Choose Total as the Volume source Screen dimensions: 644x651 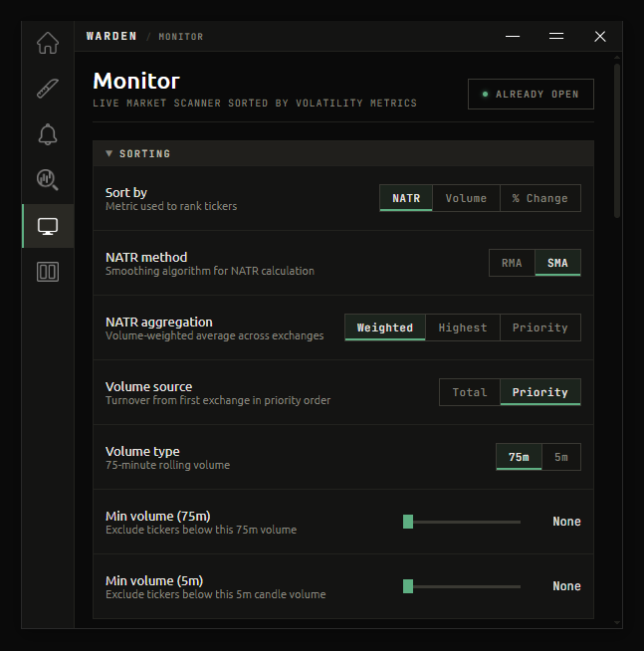470,392
